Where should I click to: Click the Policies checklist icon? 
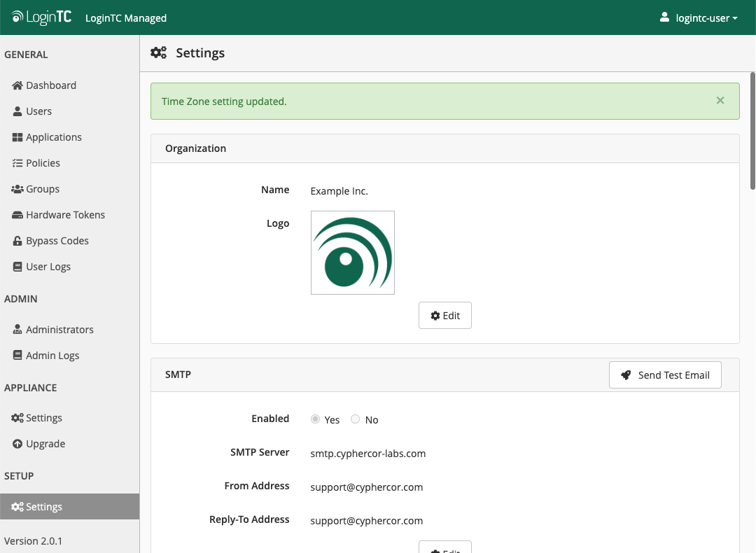17,163
